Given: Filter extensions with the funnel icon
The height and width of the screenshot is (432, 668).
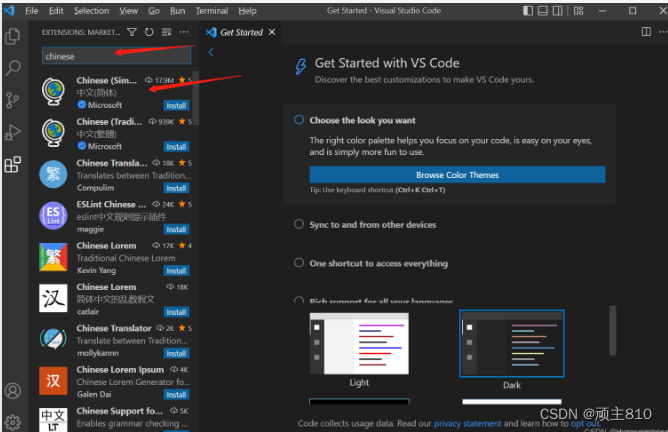Looking at the screenshot, I should point(132,32).
